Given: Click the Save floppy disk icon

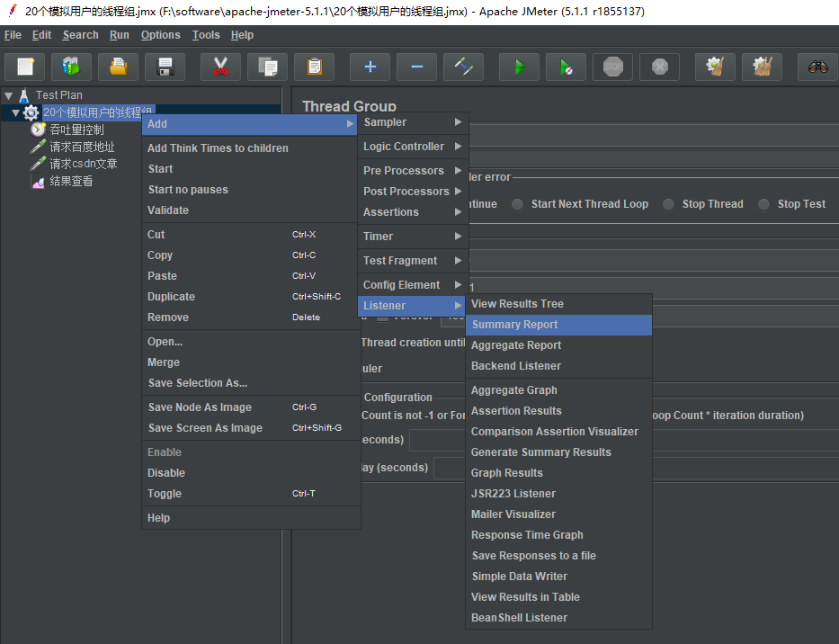Looking at the screenshot, I should (x=165, y=67).
